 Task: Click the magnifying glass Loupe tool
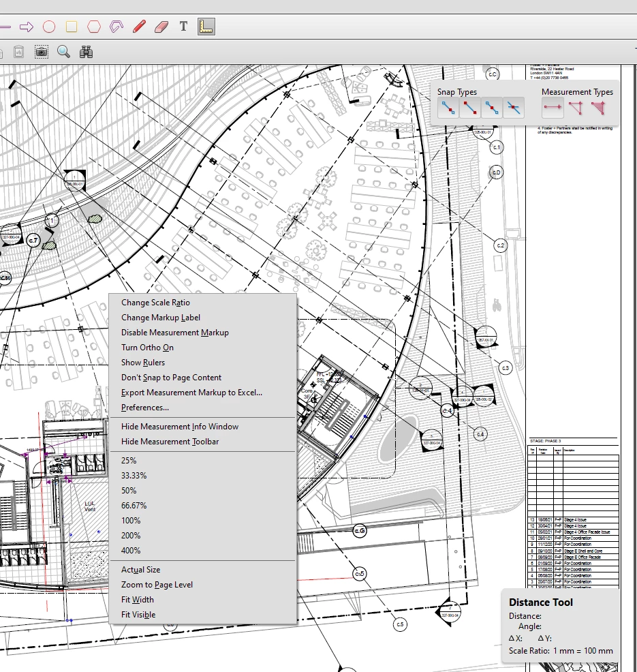(x=64, y=52)
